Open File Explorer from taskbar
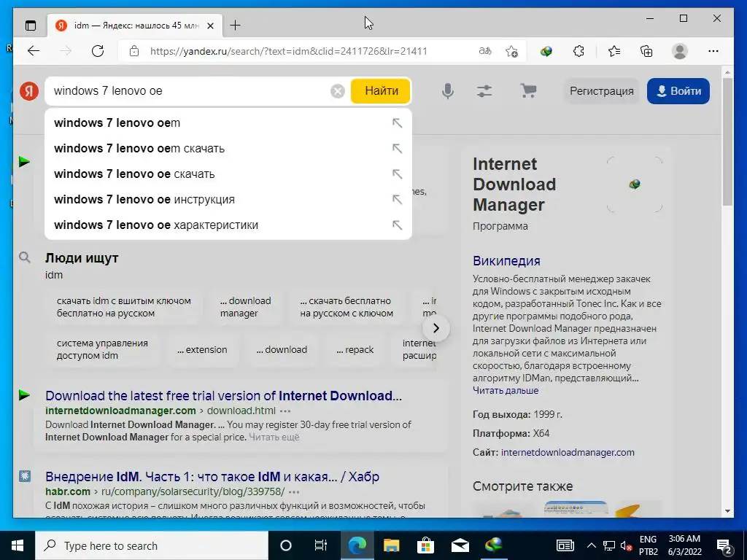Viewport: 747px width, 560px height. [391, 545]
